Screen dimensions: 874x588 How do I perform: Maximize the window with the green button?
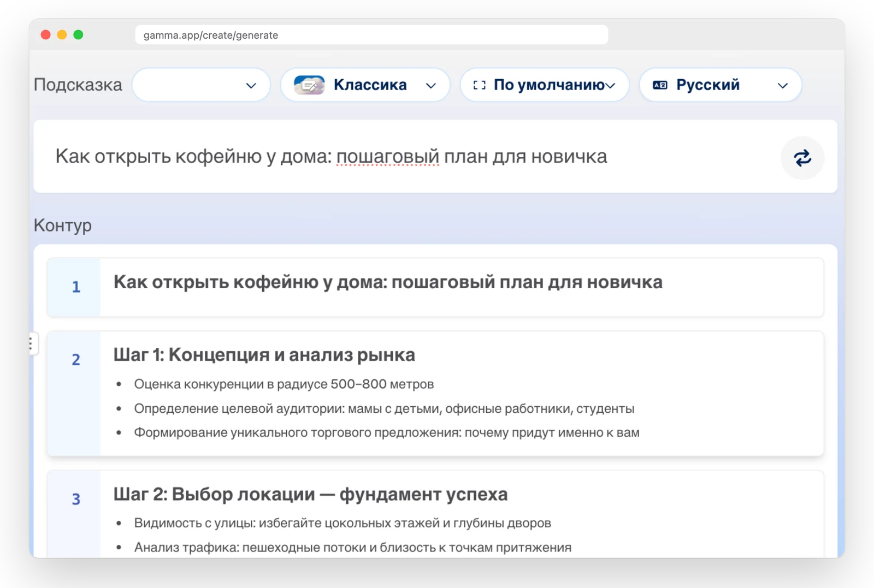coord(79,35)
